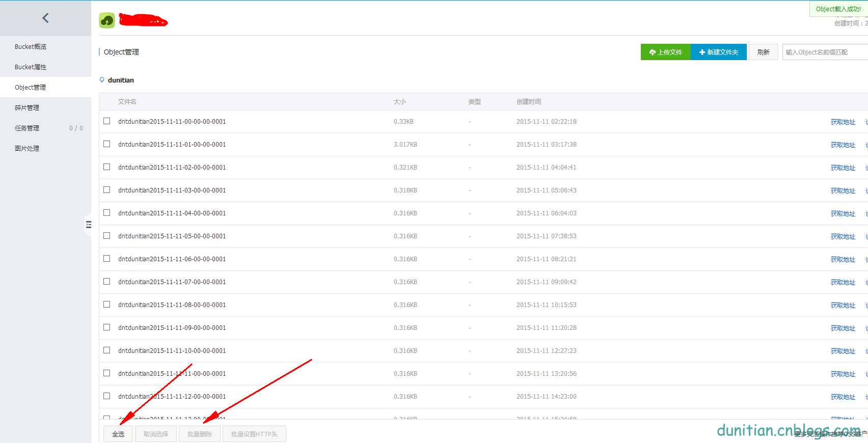Tick the checkbox for dntdunitian2015-11-11-06-00-00-0001
Image resolution: width=868 pixels, height=443 pixels.
(x=107, y=259)
